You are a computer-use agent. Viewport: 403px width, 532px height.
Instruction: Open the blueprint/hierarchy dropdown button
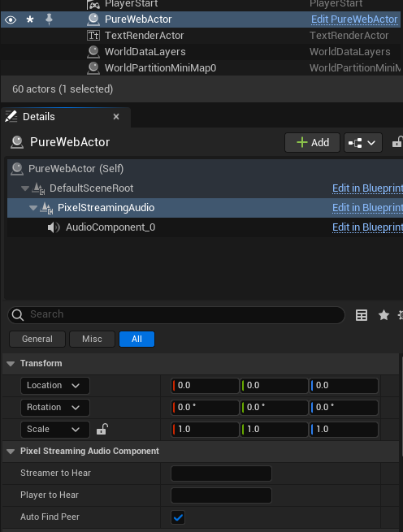(x=363, y=142)
